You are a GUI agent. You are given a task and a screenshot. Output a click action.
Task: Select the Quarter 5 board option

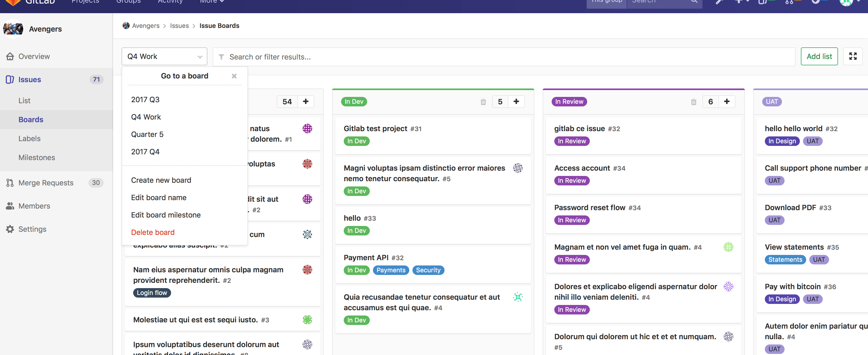[147, 134]
